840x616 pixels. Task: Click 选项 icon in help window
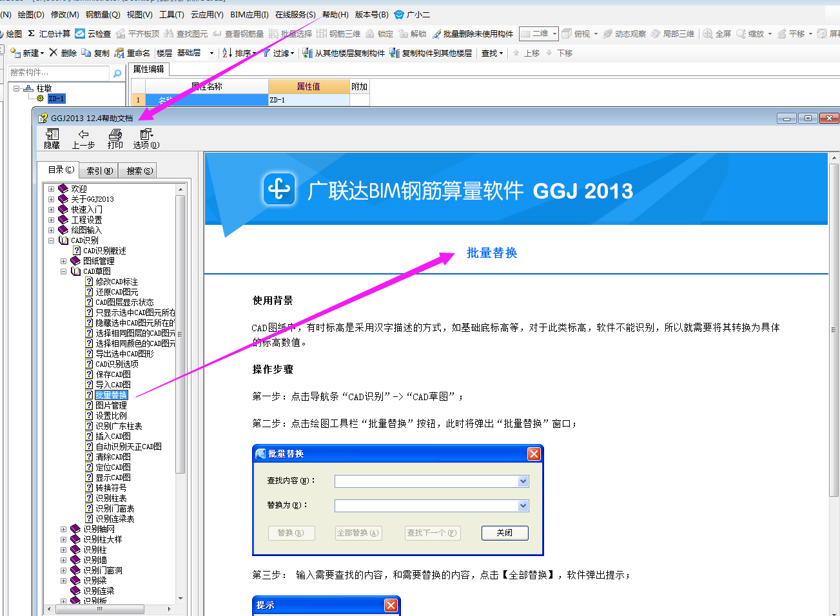point(146,134)
